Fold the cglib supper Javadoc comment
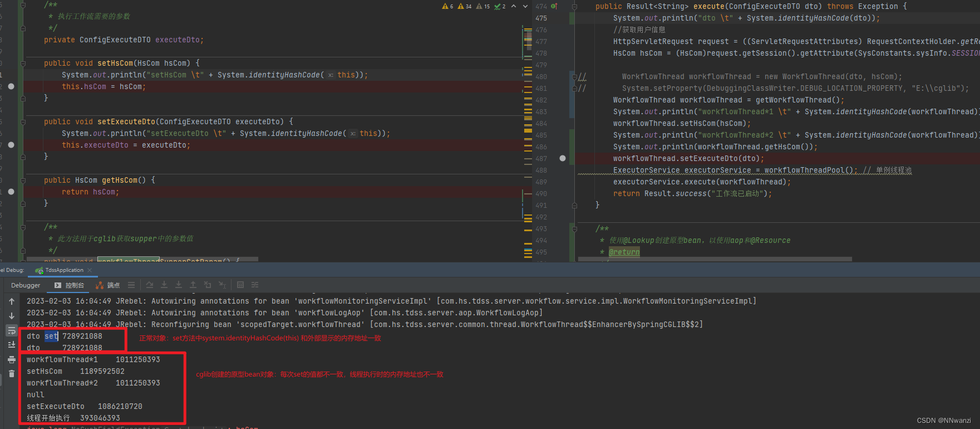 (23, 227)
